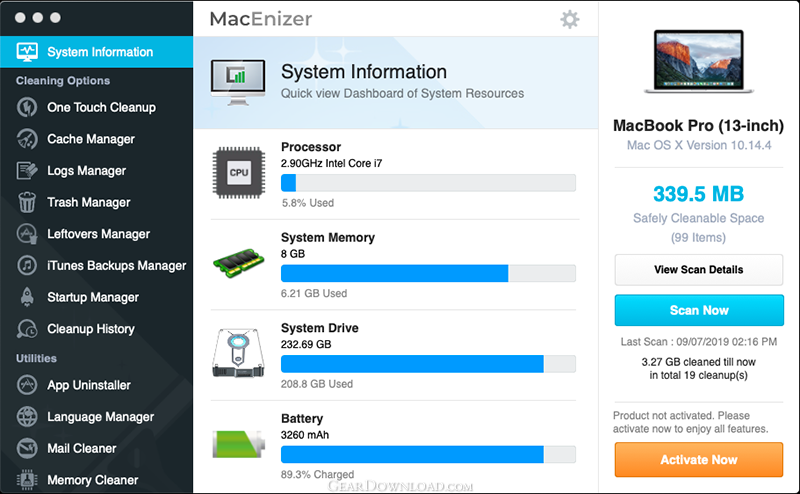Click the Cache Manager icon

[x=27, y=139]
